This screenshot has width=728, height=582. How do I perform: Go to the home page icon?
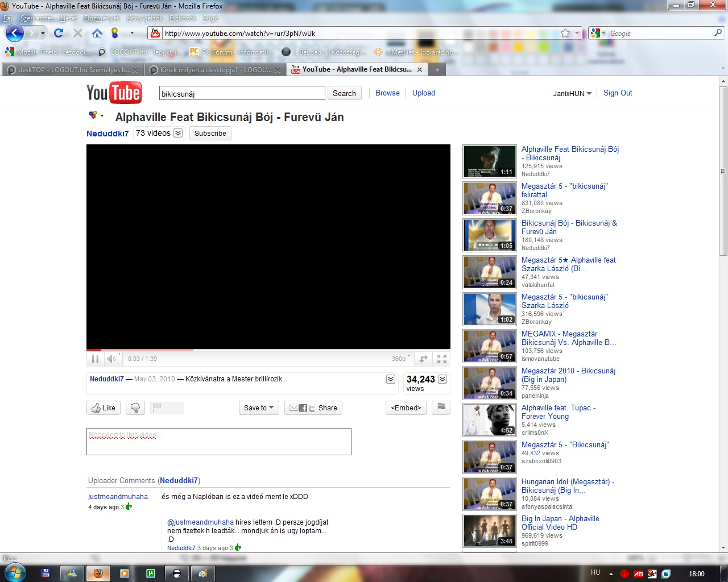(97, 33)
